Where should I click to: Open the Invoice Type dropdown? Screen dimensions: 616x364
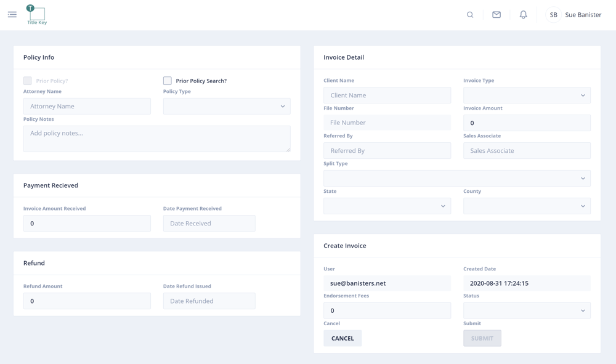(x=527, y=95)
